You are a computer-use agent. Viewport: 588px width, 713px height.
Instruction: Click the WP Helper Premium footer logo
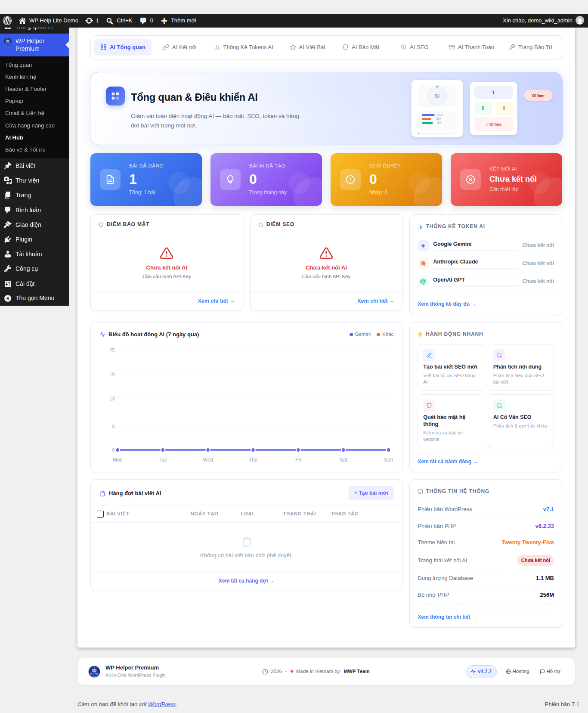click(x=94, y=671)
